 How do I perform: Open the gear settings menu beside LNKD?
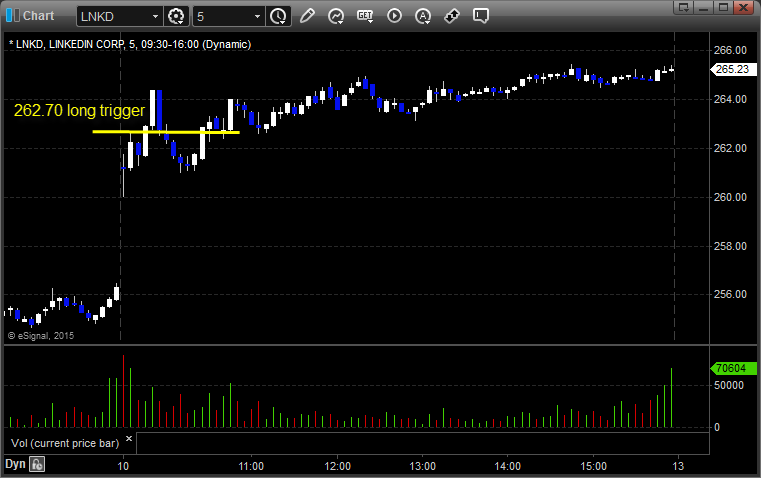[176, 16]
